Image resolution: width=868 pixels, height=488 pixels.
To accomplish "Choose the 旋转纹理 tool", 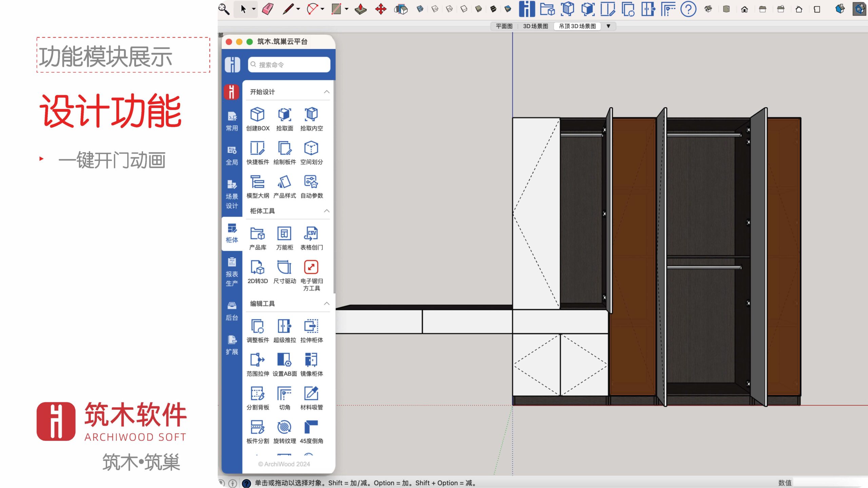I will click(284, 427).
